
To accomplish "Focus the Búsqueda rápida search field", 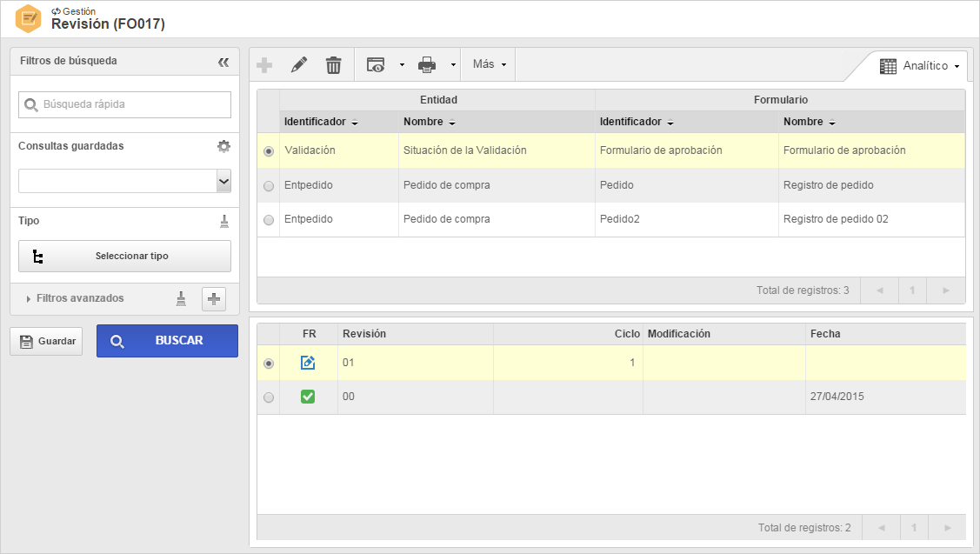I will (124, 104).
